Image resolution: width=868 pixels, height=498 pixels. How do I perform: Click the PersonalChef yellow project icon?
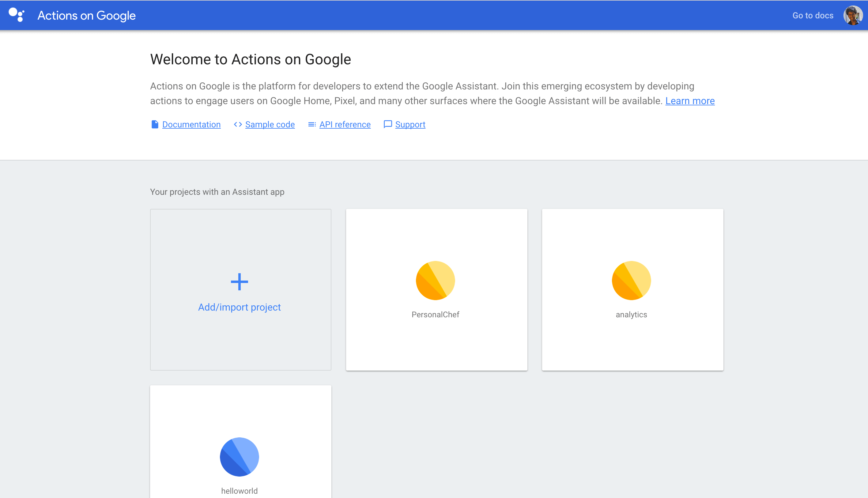pos(435,281)
